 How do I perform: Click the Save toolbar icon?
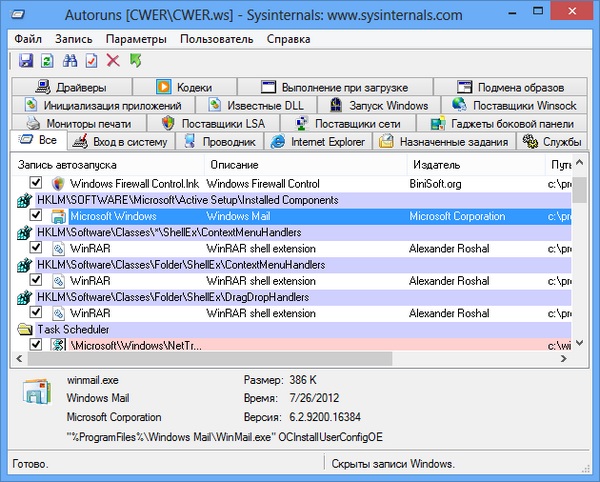(25, 61)
